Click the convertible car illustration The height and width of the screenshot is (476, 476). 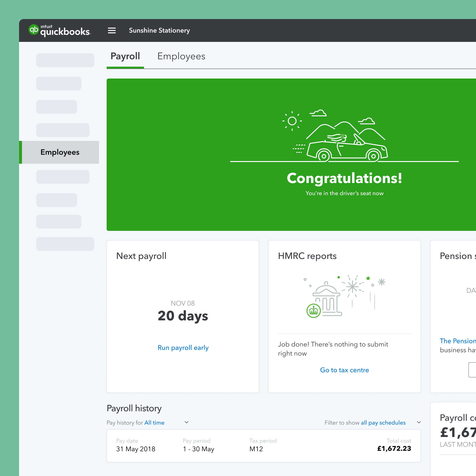coord(347,150)
